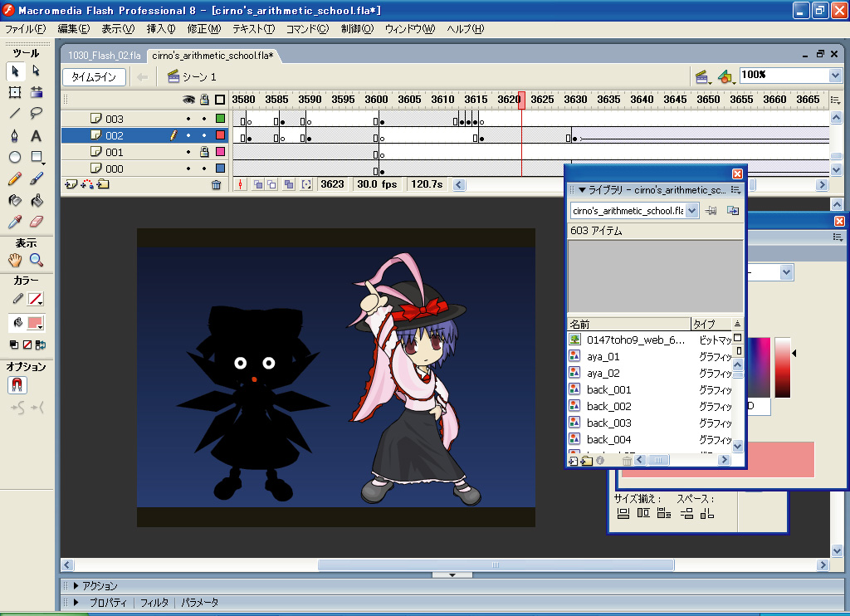Image resolution: width=850 pixels, height=616 pixels.
Task: Click the Timeline toggle button
Action: (x=95, y=77)
